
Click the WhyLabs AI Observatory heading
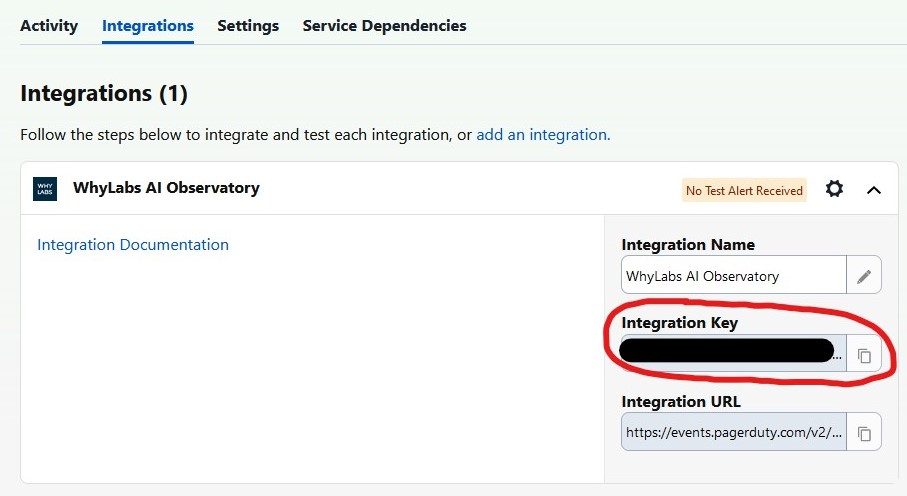pyautogui.click(x=167, y=188)
